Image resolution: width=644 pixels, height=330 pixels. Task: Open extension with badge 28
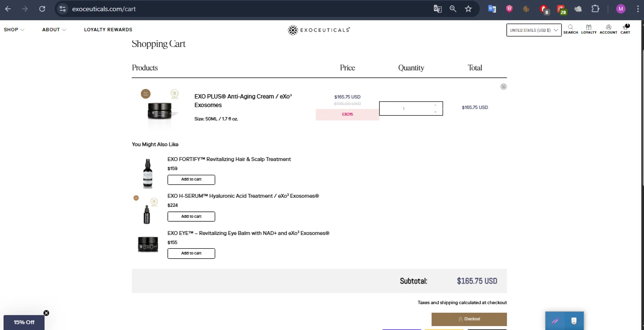561,9
